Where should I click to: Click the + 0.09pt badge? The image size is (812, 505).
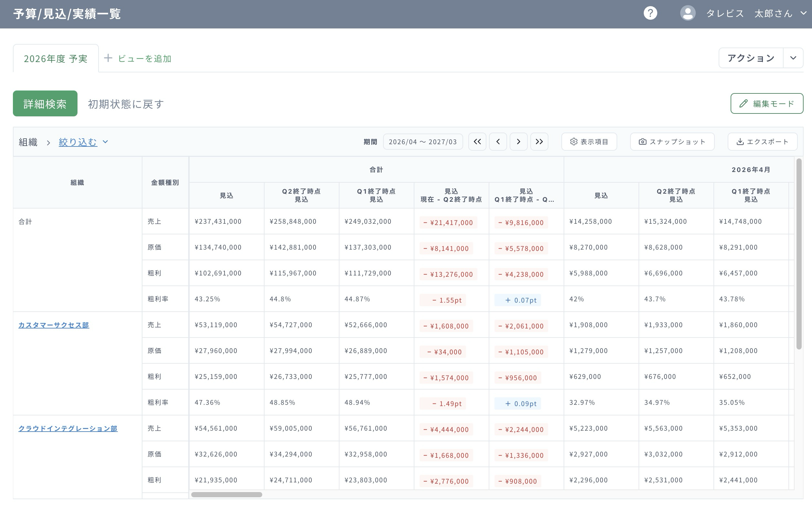pos(517,403)
